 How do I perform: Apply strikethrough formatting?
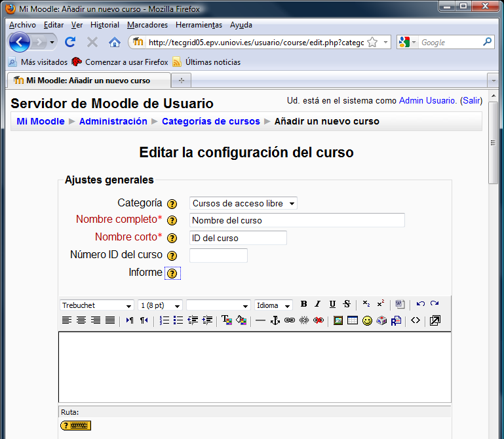[x=347, y=304]
